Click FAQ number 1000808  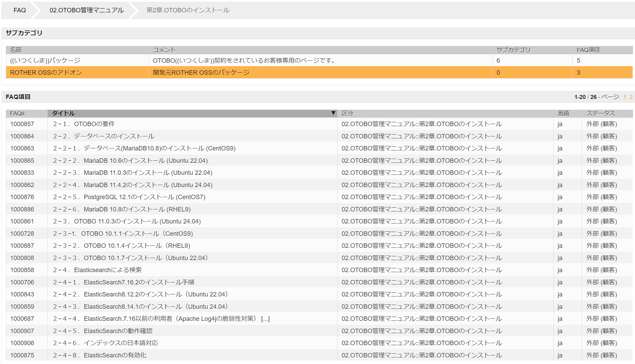pos(22,258)
